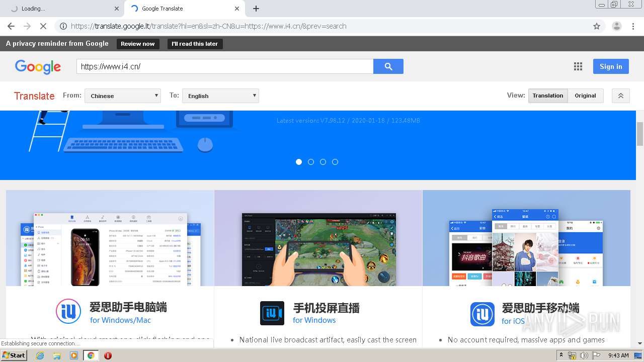Click the mobile app screenshots thumbnail
The height and width of the screenshot is (362, 644).
click(x=526, y=238)
